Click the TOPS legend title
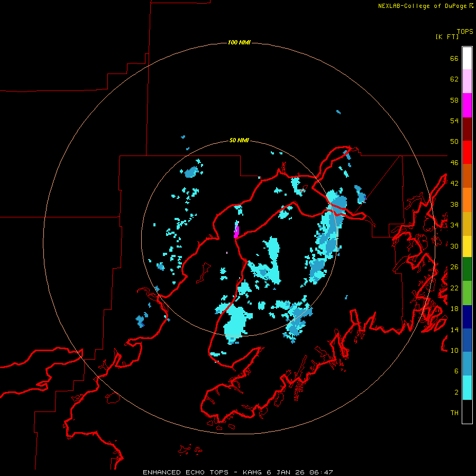The height and width of the screenshot is (476, 476). coord(465,31)
